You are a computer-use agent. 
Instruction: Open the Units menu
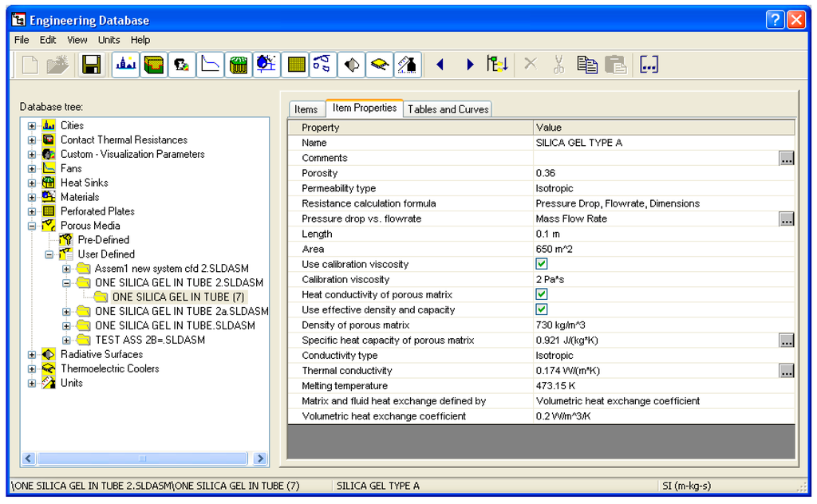109,39
